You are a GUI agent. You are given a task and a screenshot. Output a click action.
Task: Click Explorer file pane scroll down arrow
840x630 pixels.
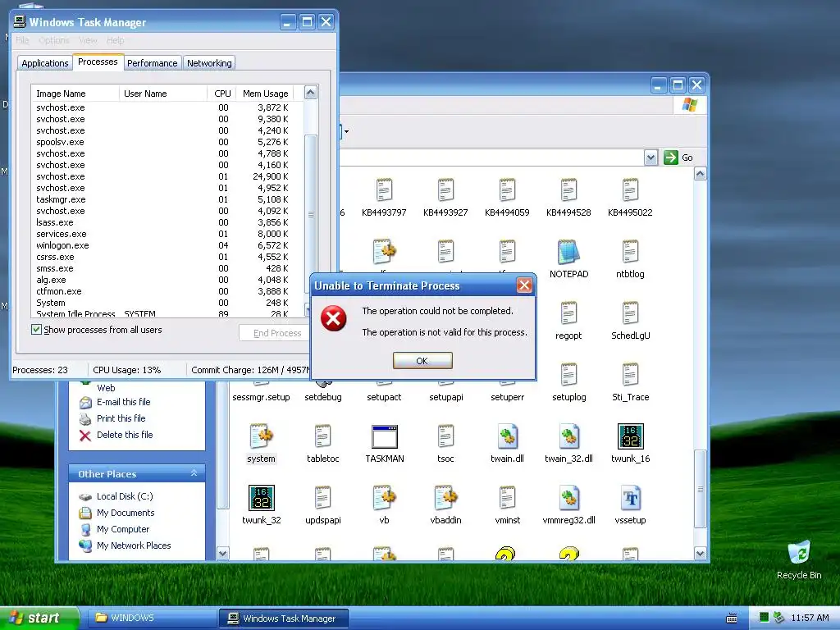701,554
